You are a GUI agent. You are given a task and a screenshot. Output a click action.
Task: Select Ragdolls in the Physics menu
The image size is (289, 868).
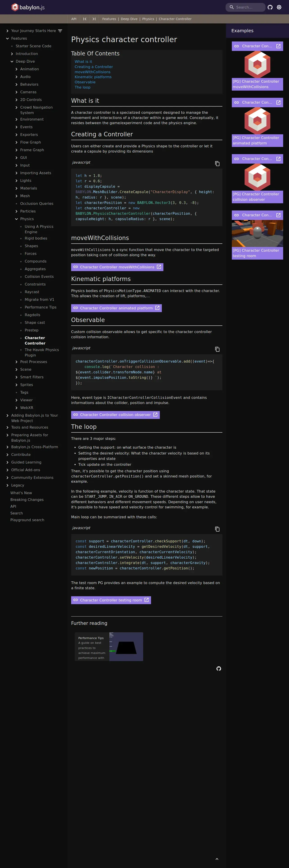tap(32, 315)
